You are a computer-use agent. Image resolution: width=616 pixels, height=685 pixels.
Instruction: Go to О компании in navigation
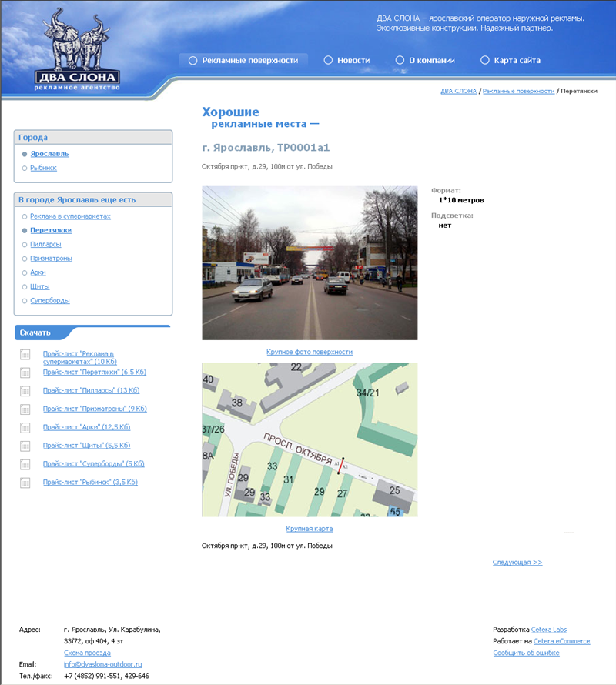(431, 60)
